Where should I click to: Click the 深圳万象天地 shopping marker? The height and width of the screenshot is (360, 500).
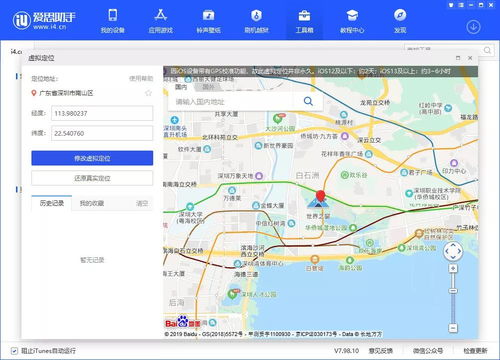pyautogui.click(x=259, y=176)
